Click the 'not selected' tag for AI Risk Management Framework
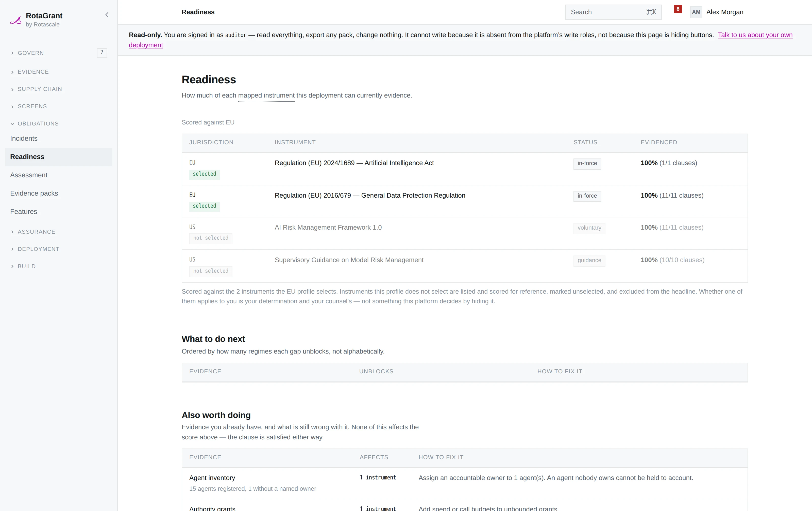This screenshot has width=812, height=511. pos(211,238)
